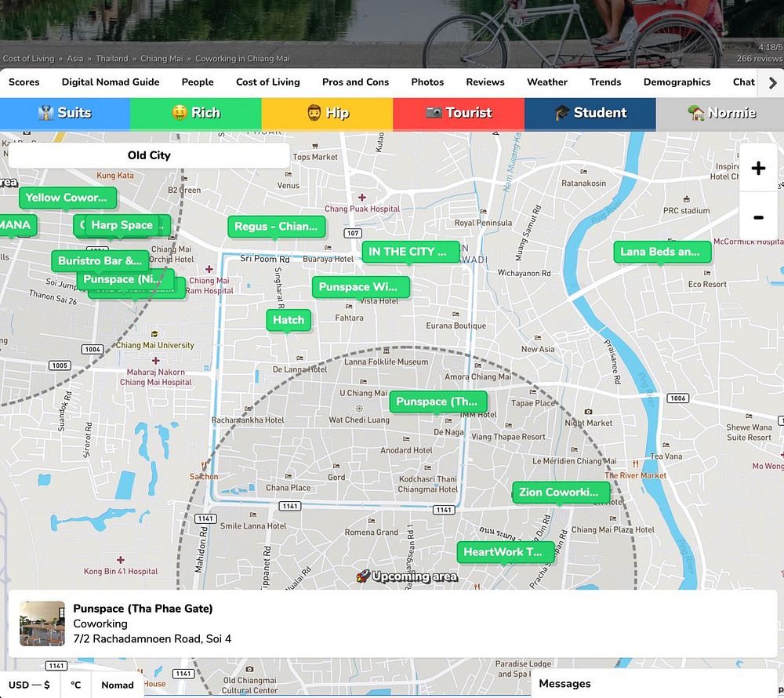Open the Reviews tab
This screenshot has width=784, height=698.
[x=485, y=82]
